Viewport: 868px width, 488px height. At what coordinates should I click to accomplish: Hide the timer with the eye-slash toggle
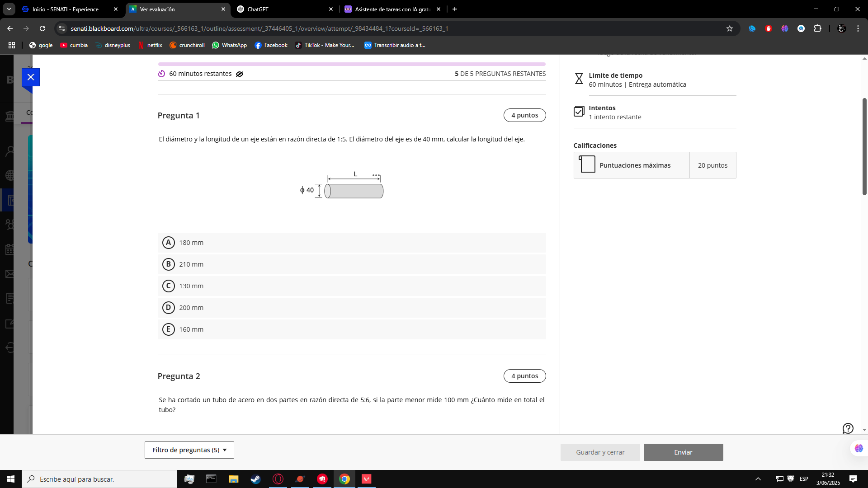coord(239,74)
